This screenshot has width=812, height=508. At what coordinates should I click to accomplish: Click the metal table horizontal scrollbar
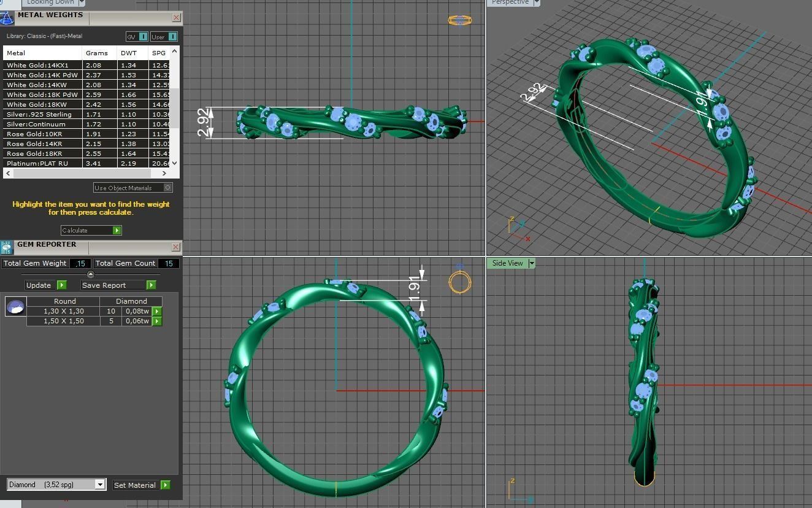click(91, 174)
